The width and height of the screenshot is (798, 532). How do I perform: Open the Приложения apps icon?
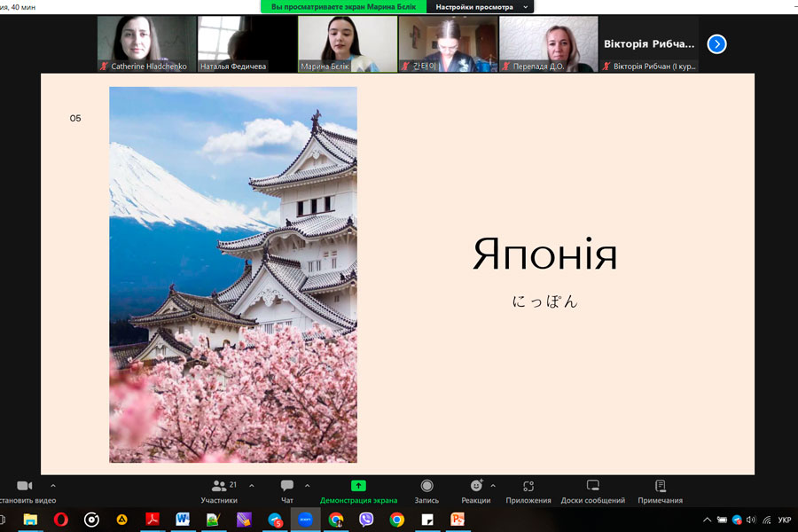tap(528, 486)
